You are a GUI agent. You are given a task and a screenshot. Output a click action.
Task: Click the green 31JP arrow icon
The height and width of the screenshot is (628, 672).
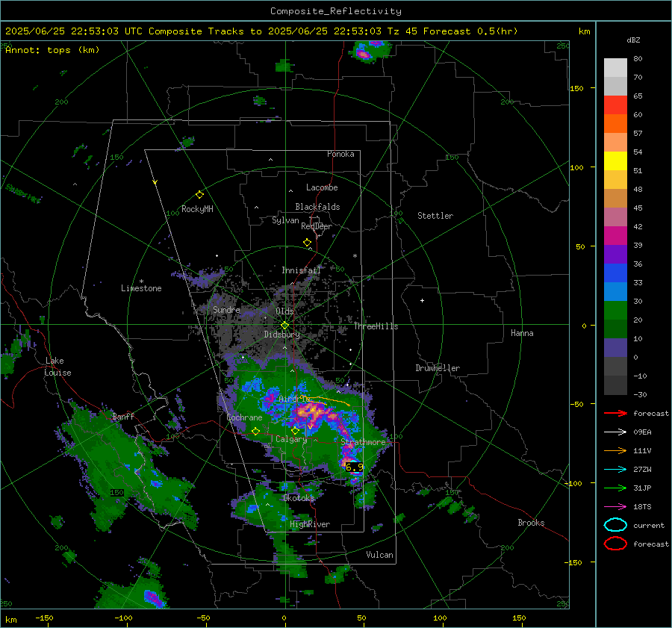click(615, 488)
